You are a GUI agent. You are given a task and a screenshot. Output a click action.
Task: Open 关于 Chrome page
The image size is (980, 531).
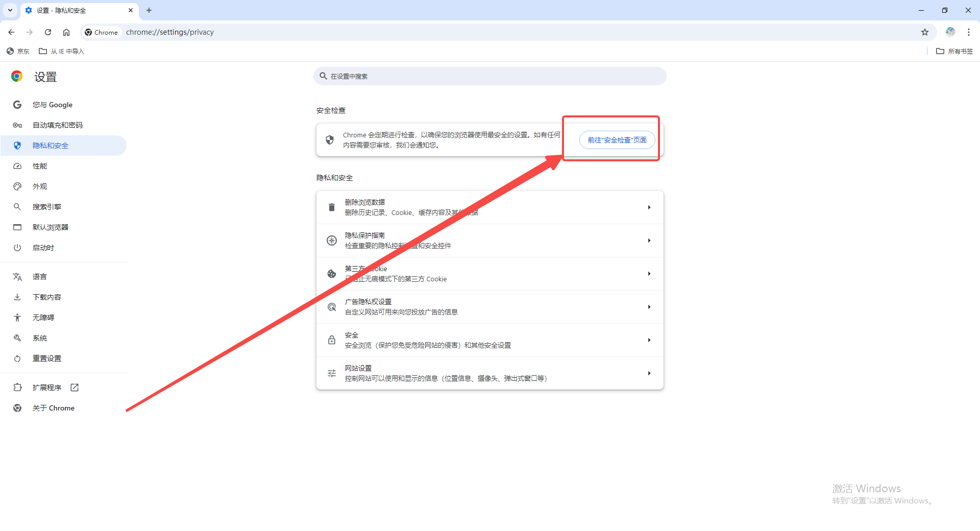coord(63,408)
